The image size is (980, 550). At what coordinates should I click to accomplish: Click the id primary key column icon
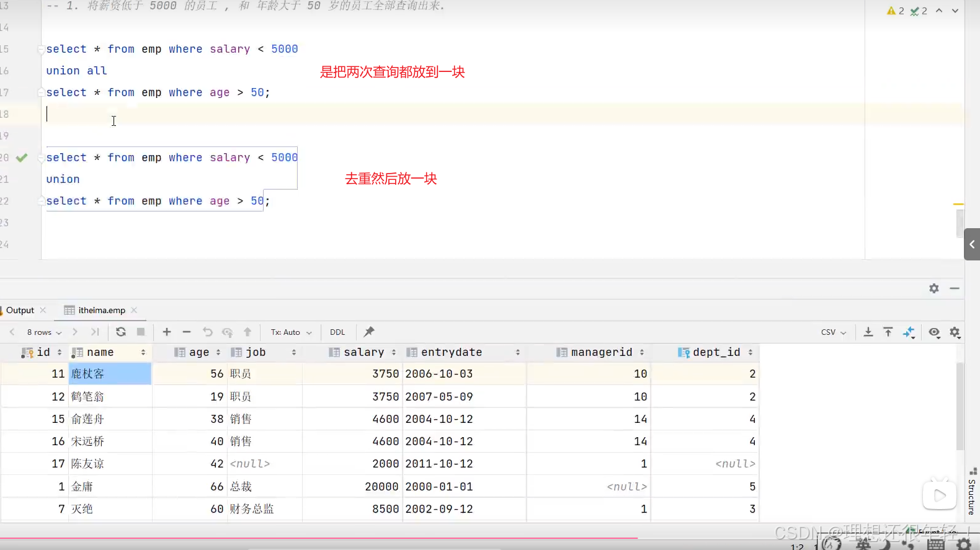[27, 352]
